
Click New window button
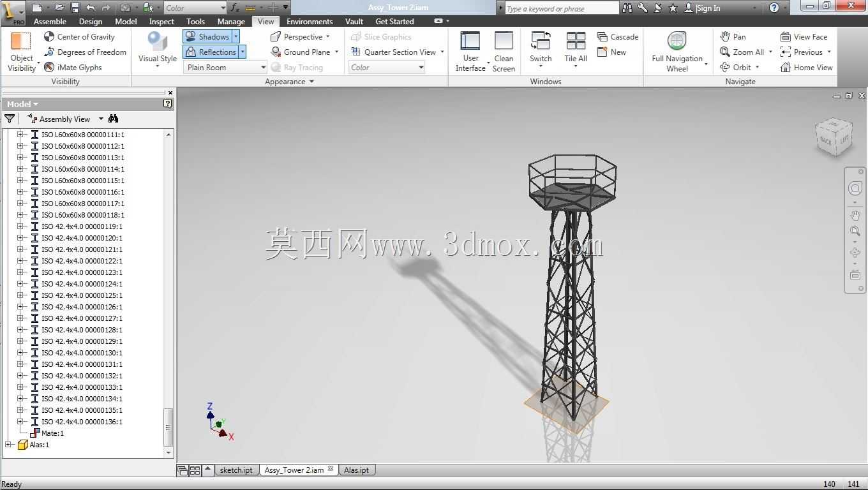click(x=611, y=52)
